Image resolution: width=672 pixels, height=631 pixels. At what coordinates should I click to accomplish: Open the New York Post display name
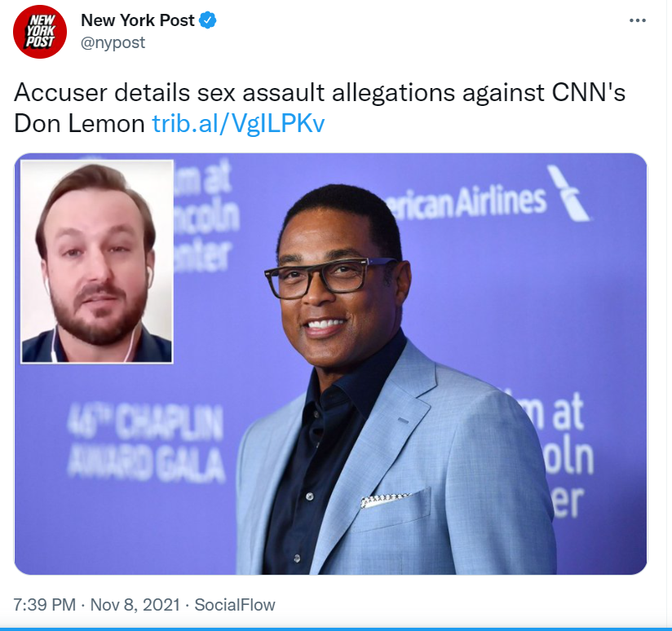[138, 20]
